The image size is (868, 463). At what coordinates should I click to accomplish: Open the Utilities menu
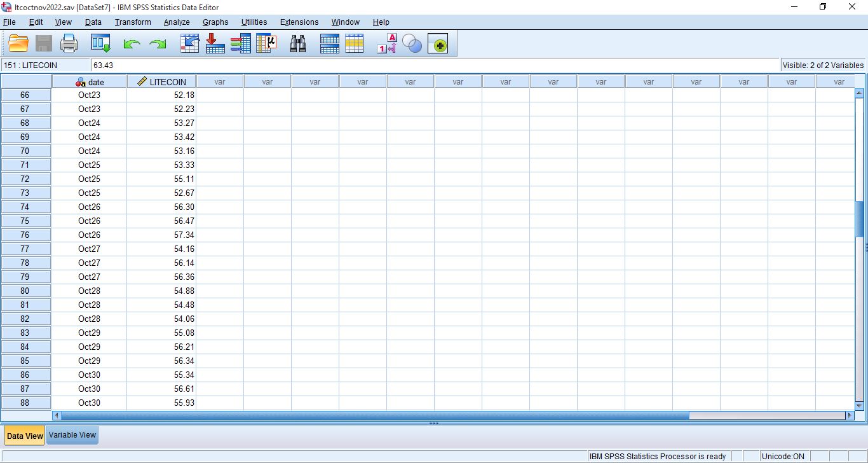point(254,22)
